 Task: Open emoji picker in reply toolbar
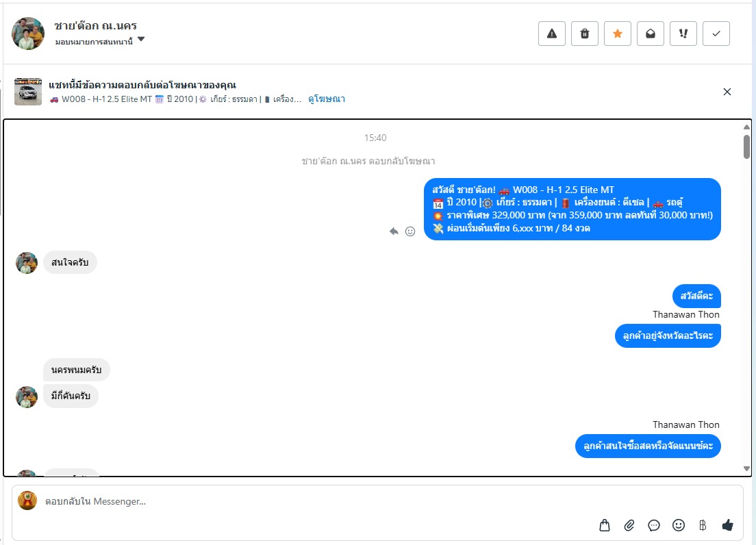point(679,525)
